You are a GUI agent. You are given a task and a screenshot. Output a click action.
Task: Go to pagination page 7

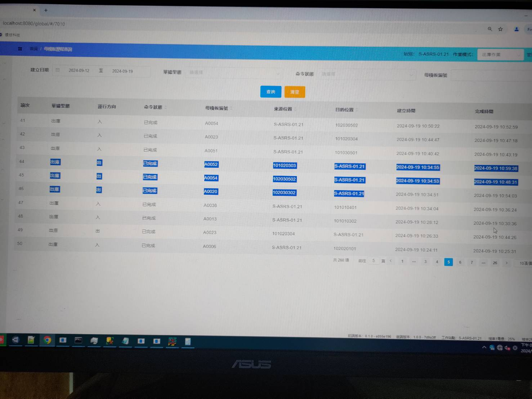pos(471,263)
